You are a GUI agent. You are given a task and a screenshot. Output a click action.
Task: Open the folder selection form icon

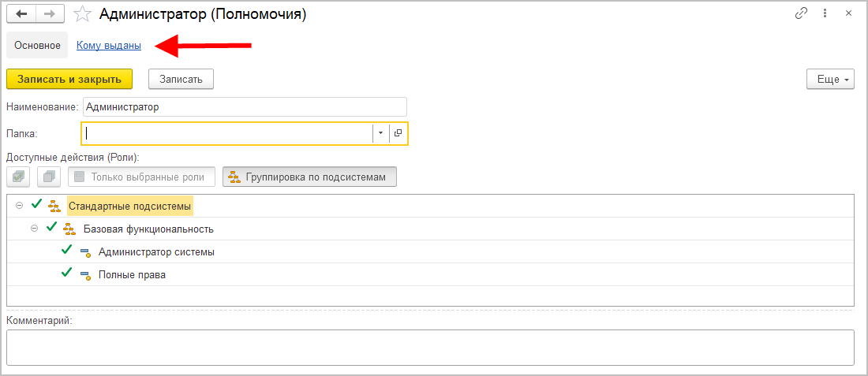pyautogui.click(x=398, y=133)
